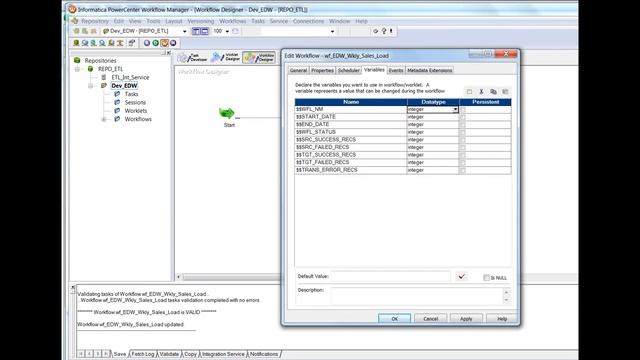The image size is (640, 360).
Task: Switch to the Task Developer tool
Action: (x=192, y=58)
